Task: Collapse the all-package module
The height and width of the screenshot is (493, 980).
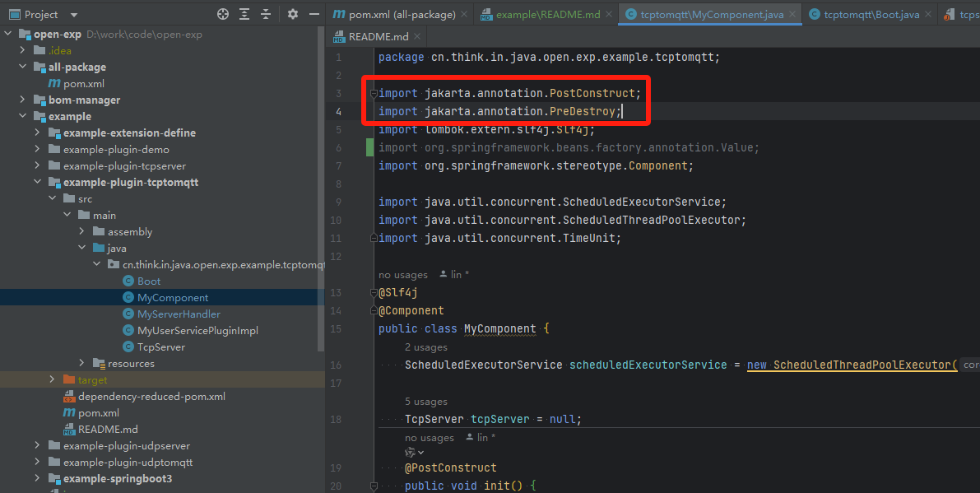Action: (23, 67)
